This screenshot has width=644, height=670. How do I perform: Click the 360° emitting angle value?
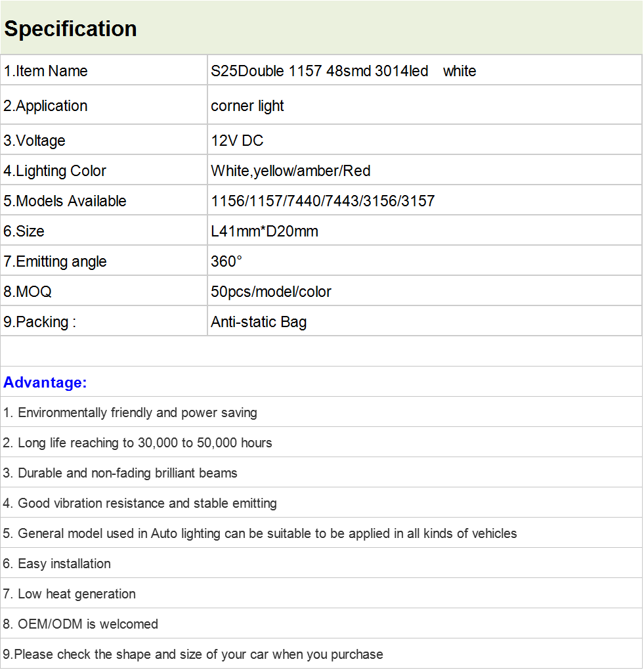click(x=226, y=261)
